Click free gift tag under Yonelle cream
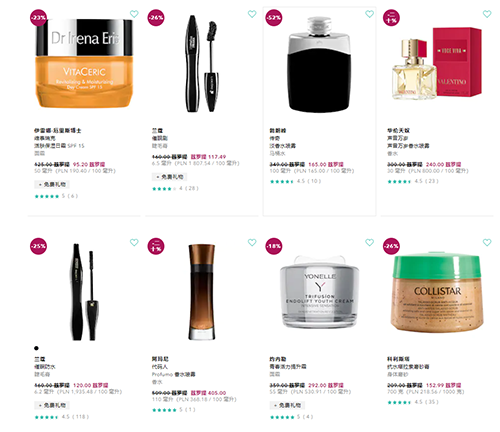The width and height of the screenshot is (500, 432). [287, 405]
